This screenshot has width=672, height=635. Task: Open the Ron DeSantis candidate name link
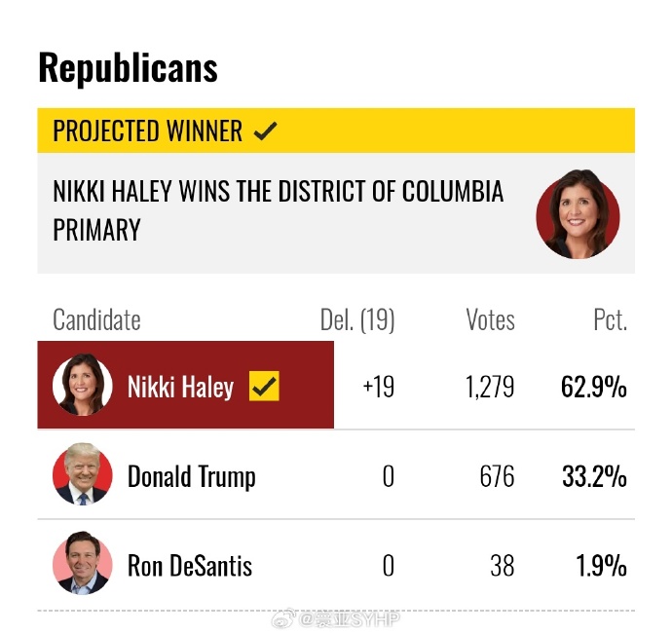coord(190,566)
